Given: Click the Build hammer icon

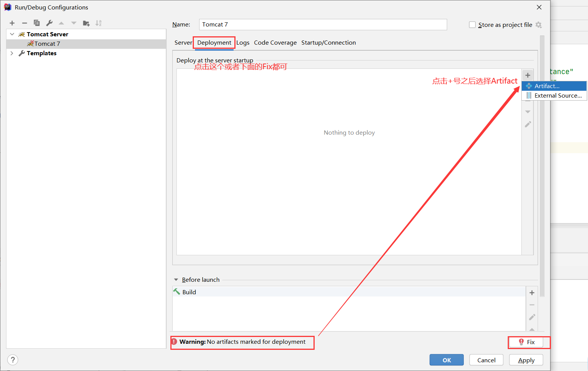Looking at the screenshot, I should (x=176, y=292).
